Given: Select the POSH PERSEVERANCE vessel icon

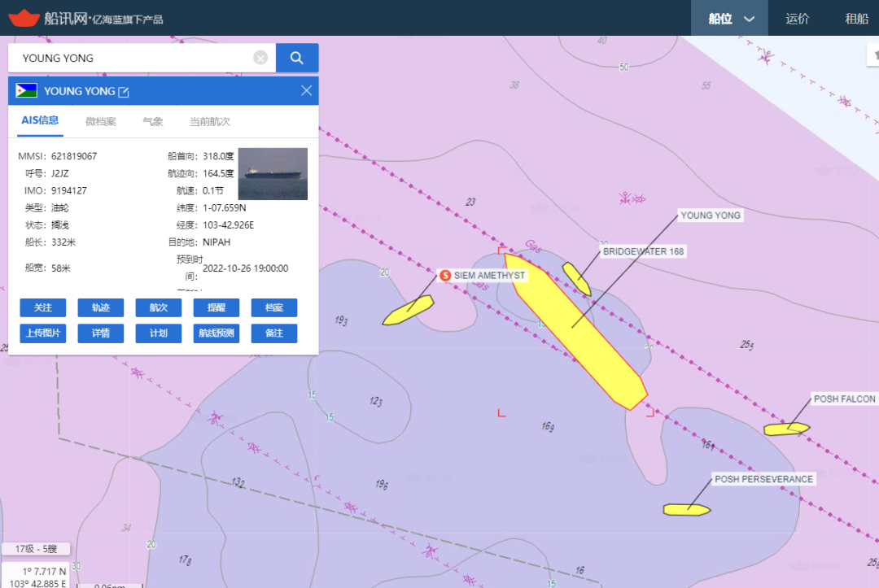Looking at the screenshot, I should [686, 510].
